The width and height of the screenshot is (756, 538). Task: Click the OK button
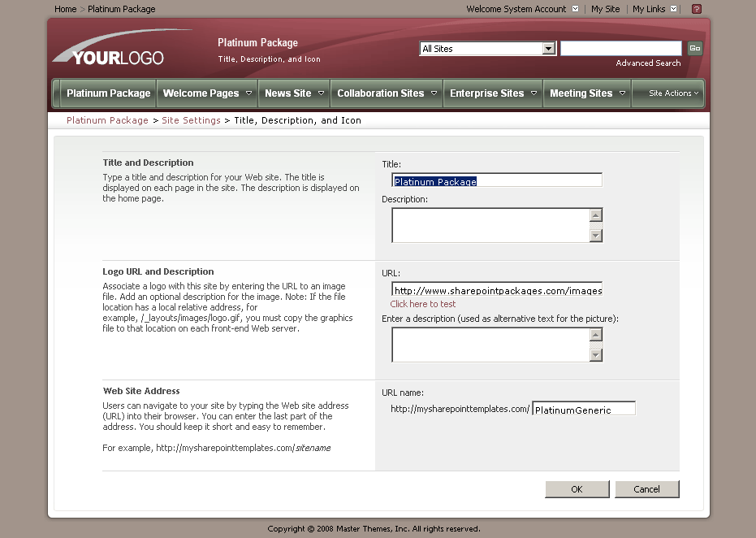click(577, 489)
